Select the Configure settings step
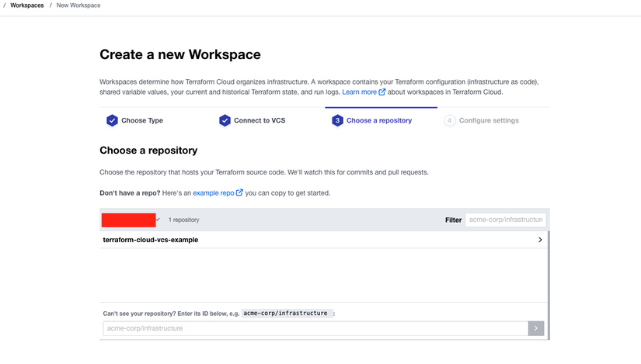Screen dimensions: 641x364 (489, 120)
